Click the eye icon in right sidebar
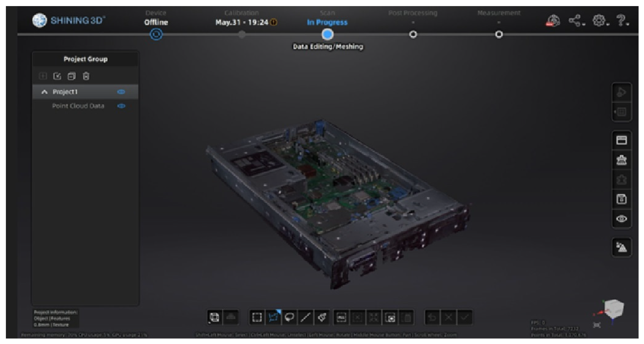644x344 pixels. [x=621, y=219]
